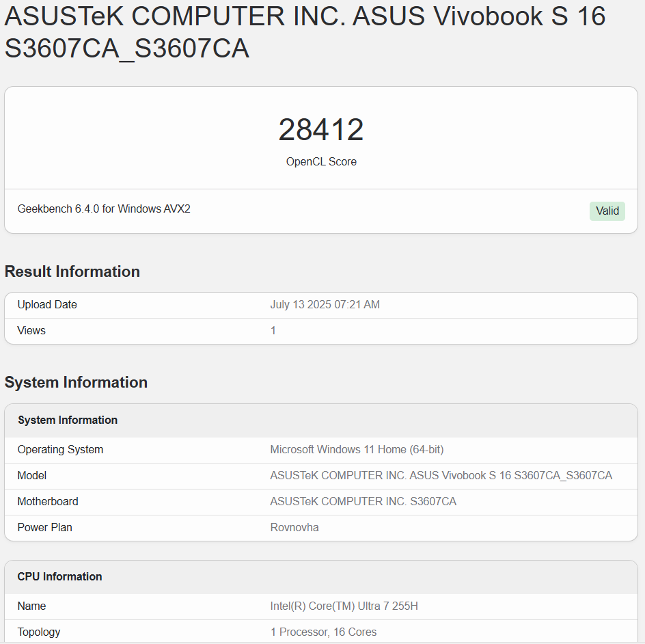The width and height of the screenshot is (645, 644).
Task: Open the Intel Core Ultra 7 255H link
Action: coord(342,606)
